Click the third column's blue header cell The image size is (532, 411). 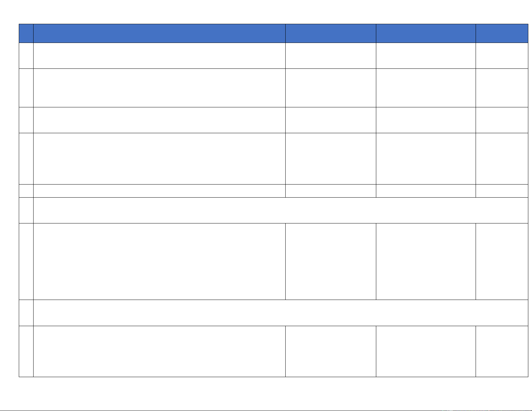331,33
